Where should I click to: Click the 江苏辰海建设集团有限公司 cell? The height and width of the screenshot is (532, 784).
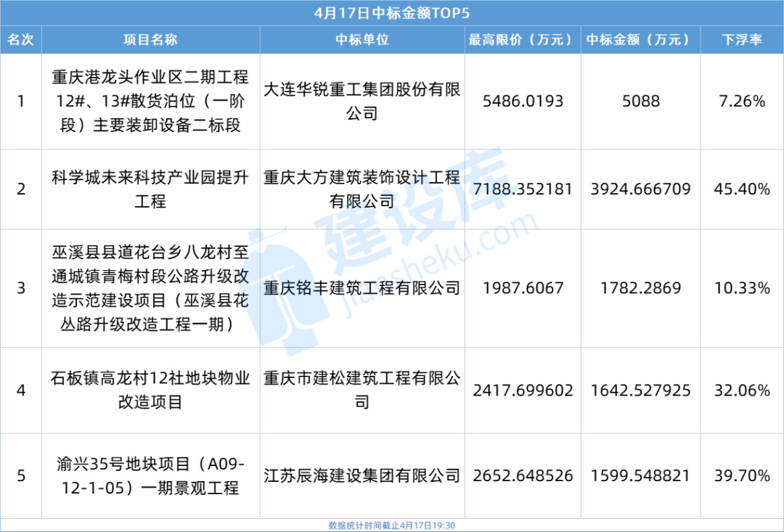[x=362, y=476]
